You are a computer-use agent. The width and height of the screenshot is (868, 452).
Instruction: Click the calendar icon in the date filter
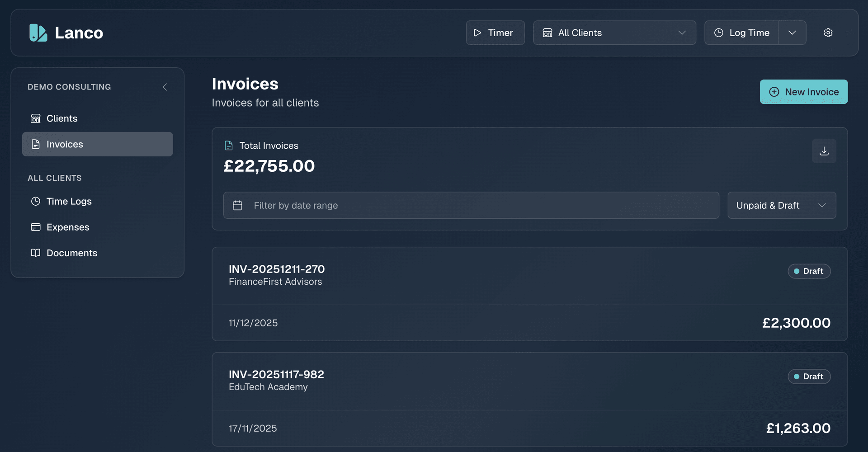click(x=237, y=205)
